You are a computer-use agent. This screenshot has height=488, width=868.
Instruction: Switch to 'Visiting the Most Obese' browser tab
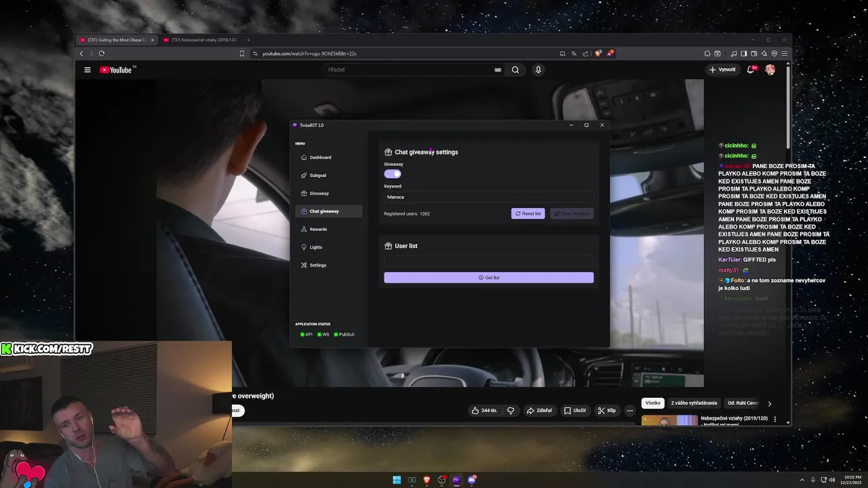point(117,40)
